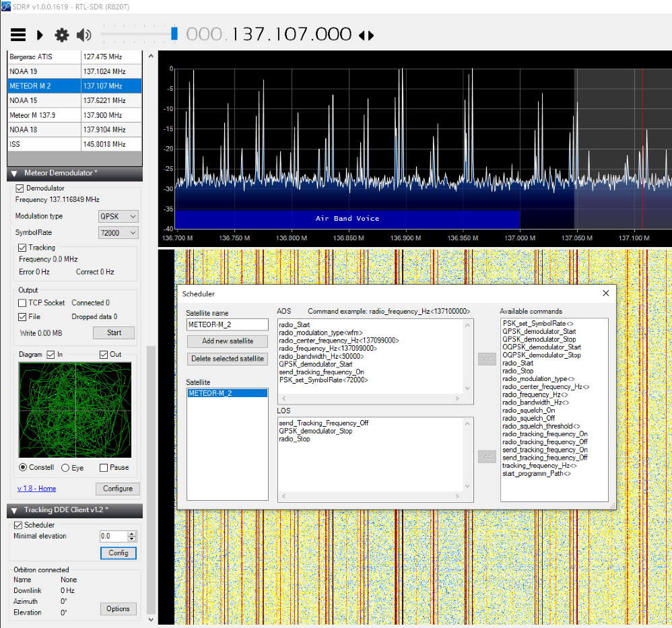
Task: Mute audio with the speaker icon
Action: coord(84,35)
